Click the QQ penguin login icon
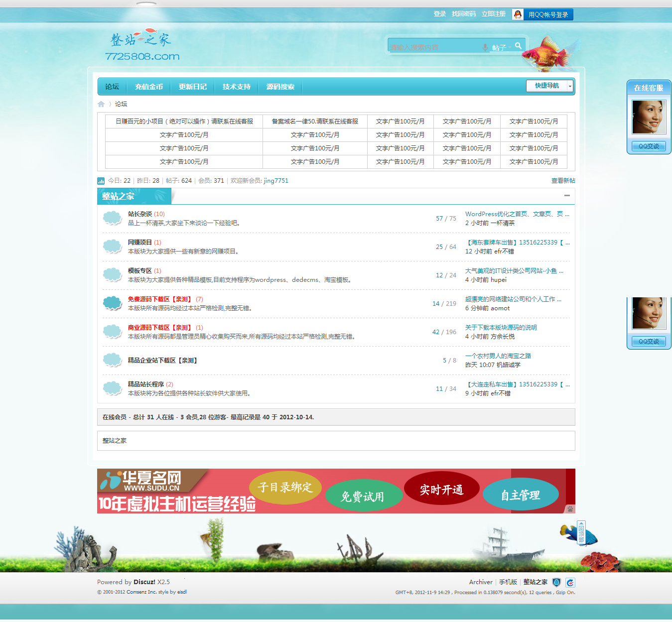This screenshot has height=622, width=672. [518, 14]
